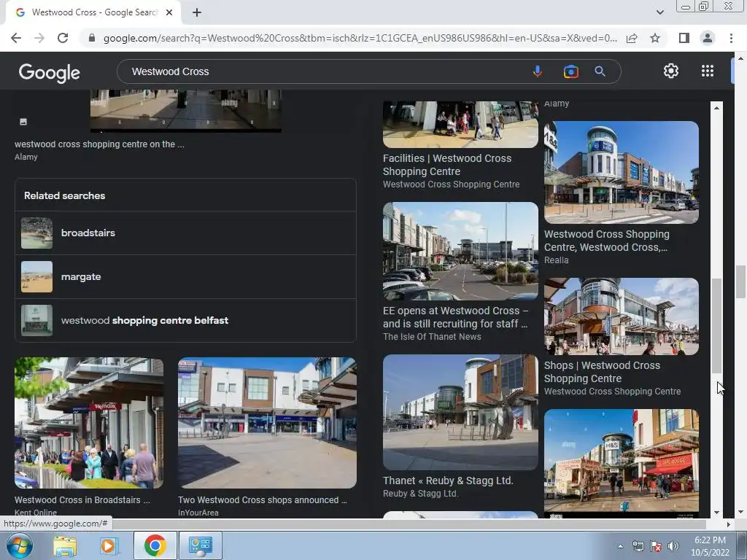
Task: Open the Chrome profile menu
Action: coord(708,38)
